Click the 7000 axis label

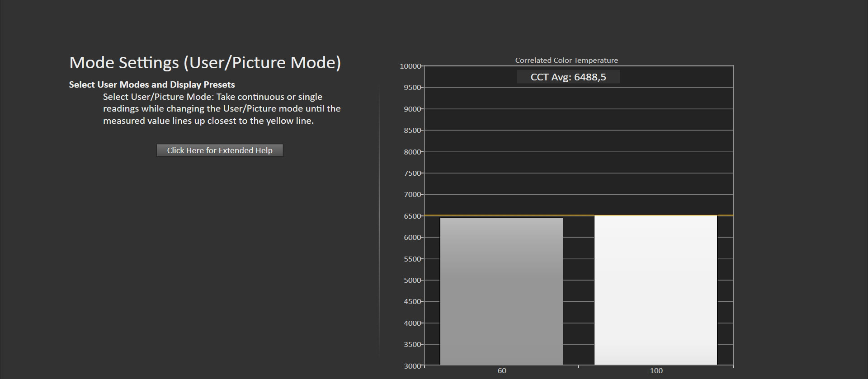tap(412, 194)
